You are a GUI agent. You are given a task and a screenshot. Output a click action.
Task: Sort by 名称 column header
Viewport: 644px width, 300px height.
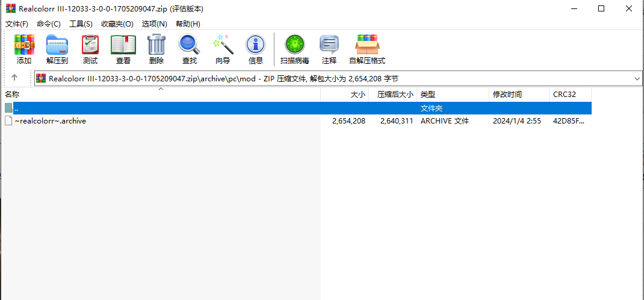point(161,95)
